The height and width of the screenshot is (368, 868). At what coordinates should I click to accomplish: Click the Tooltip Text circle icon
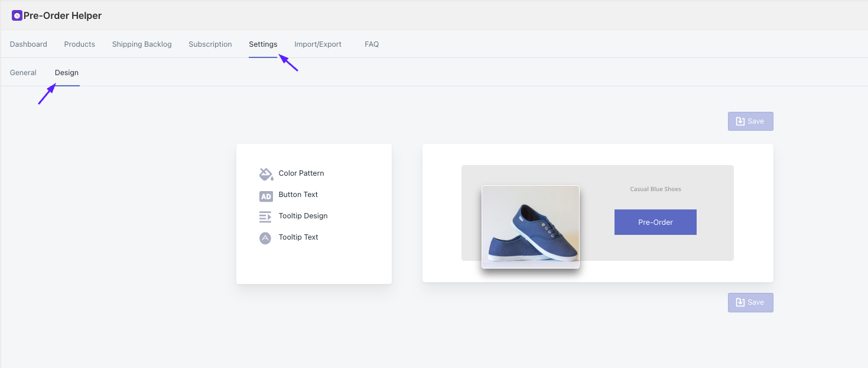265,238
